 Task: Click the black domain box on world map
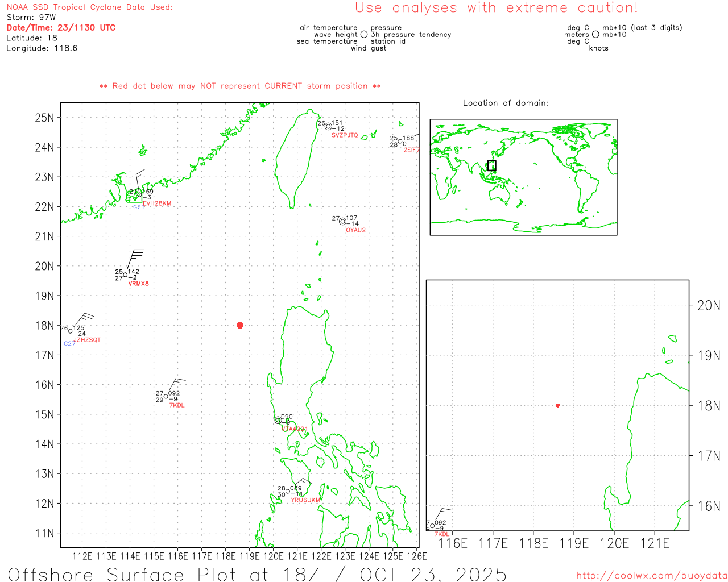[x=491, y=165]
